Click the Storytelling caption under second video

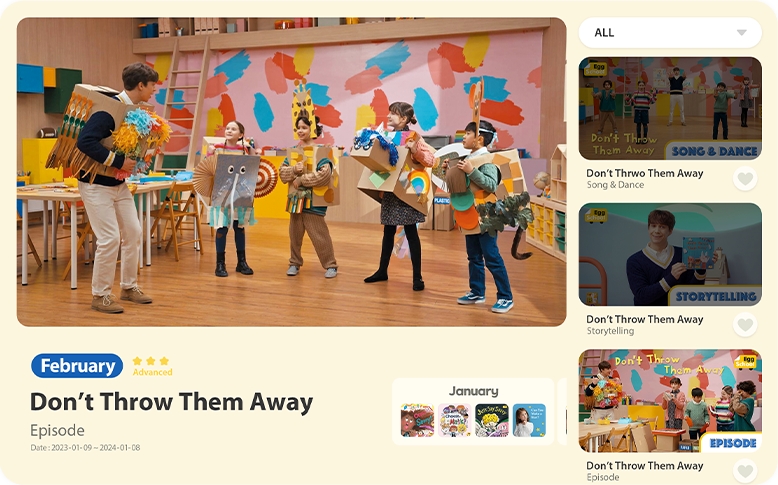coord(610,331)
